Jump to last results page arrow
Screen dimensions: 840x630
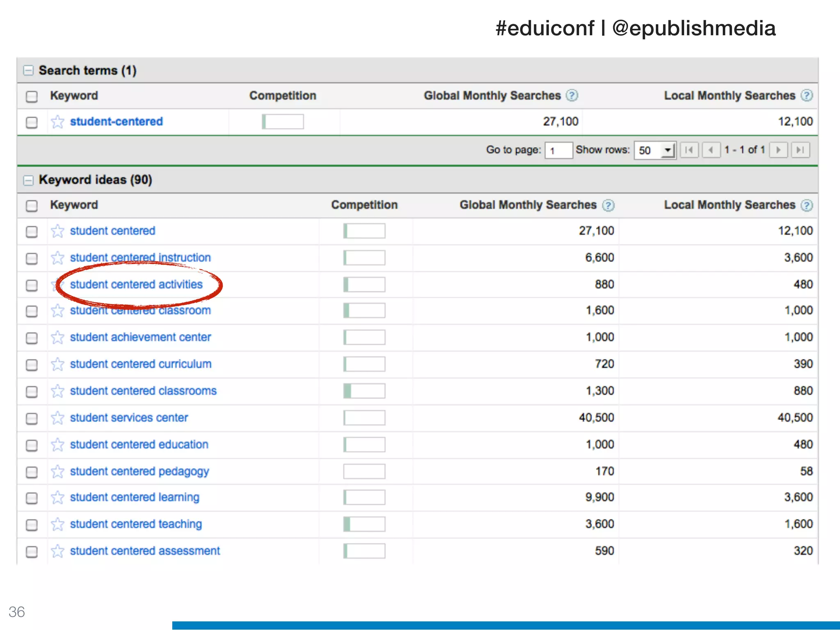pos(800,150)
